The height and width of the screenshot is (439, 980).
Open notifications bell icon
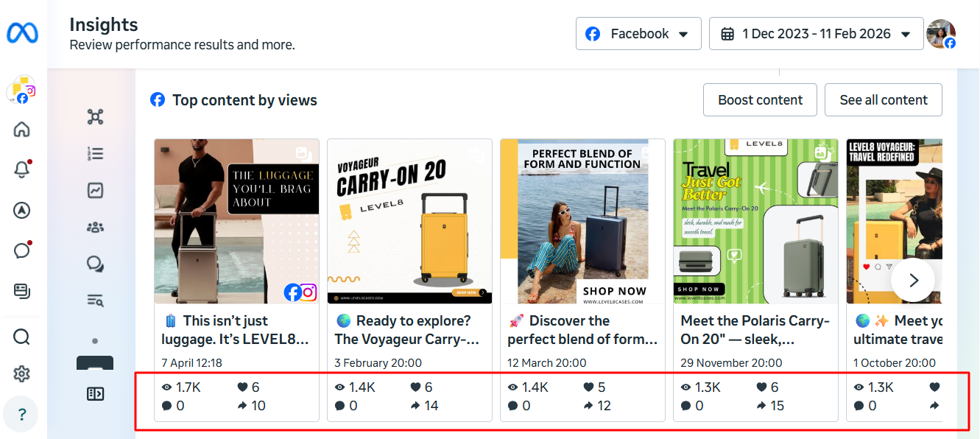pyautogui.click(x=22, y=170)
